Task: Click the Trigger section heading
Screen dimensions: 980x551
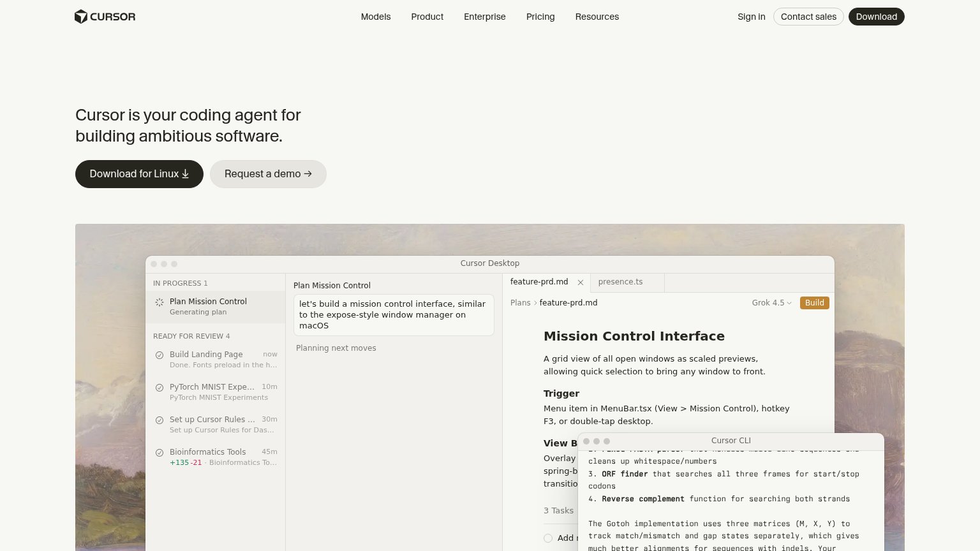Action: [561, 393]
